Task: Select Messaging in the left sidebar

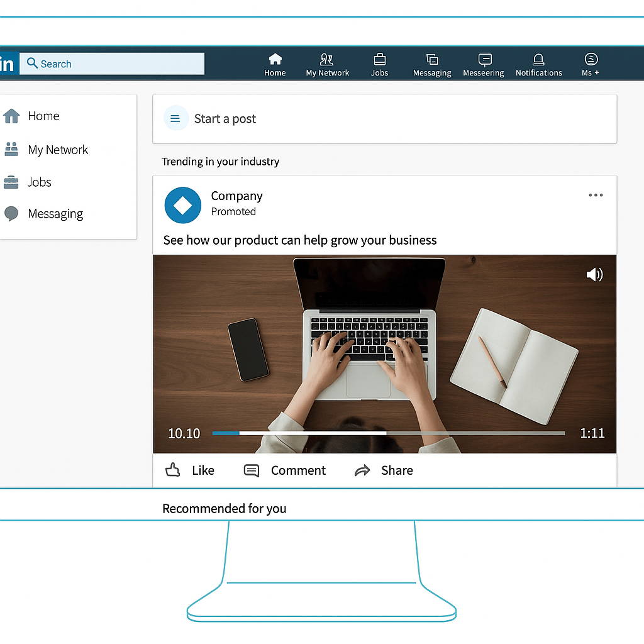Action: (55, 214)
